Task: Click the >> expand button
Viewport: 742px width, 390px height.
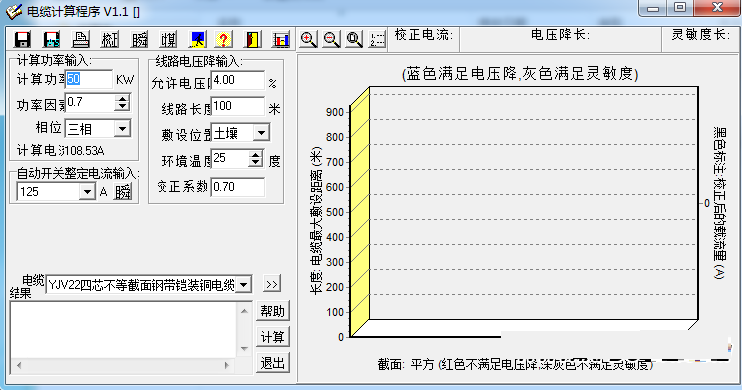Action: [x=272, y=284]
